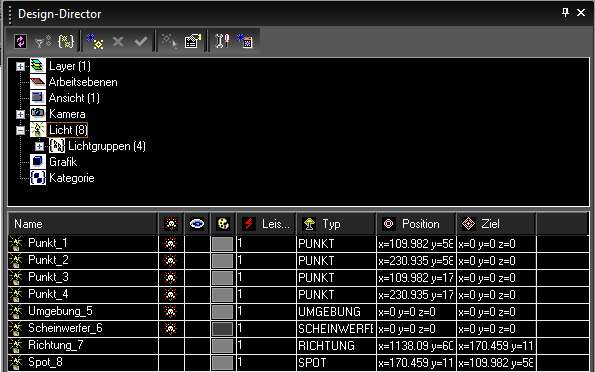Click the new light icon with yellow star
This screenshot has height=372, width=595.
(x=95, y=41)
